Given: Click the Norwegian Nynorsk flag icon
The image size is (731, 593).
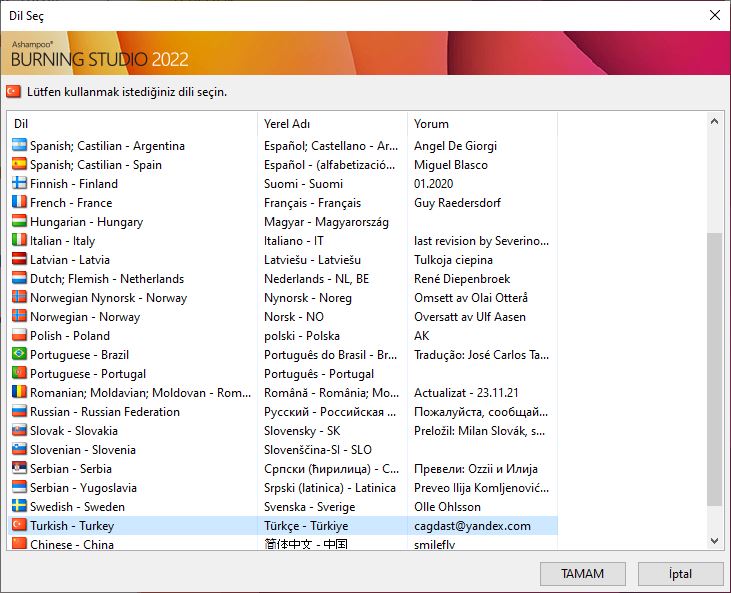Looking at the screenshot, I should 19,297.
